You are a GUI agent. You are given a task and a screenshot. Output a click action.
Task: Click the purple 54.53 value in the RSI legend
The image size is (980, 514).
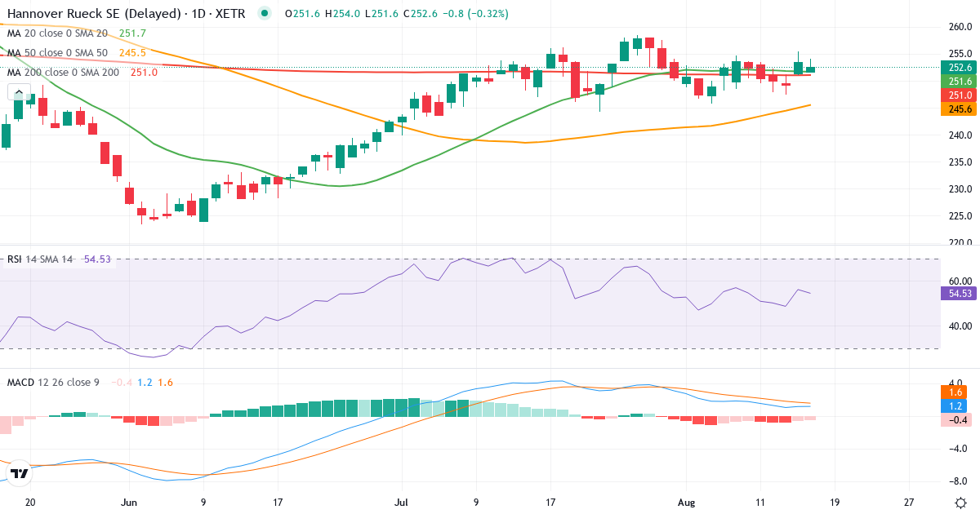point(99,259)
